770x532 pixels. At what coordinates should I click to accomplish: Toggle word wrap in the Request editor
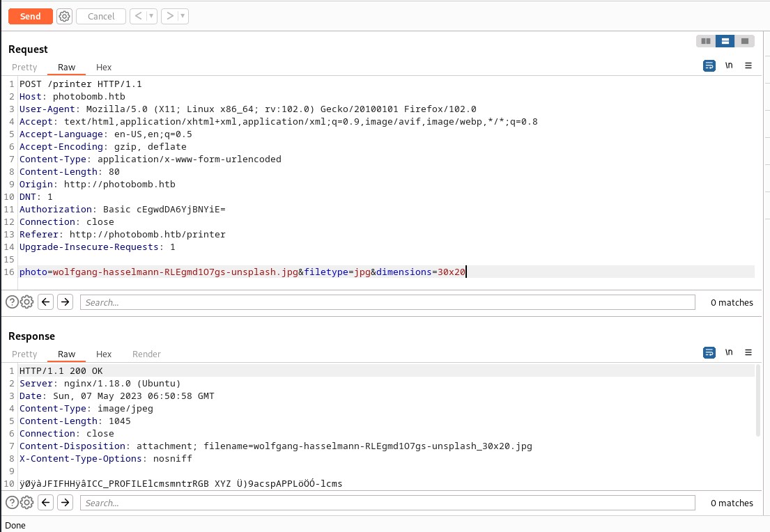(709, 65)
